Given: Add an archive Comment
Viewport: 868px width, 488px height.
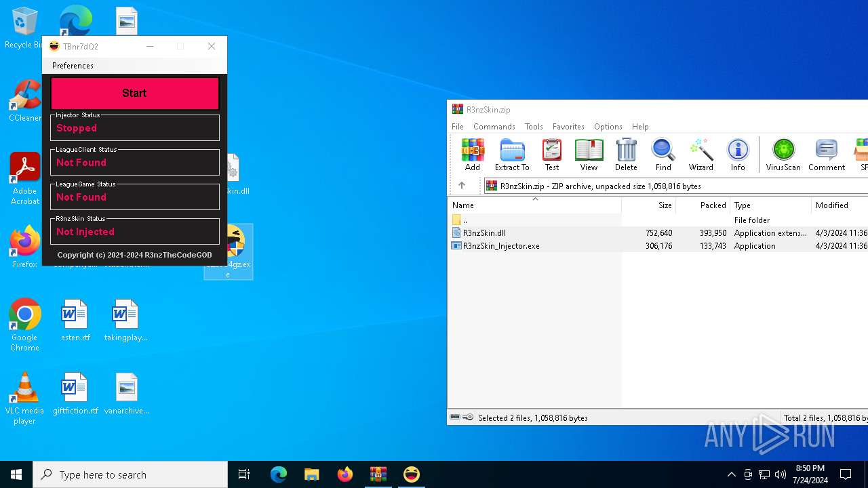Looking at the screenshot, I should 826,155.
